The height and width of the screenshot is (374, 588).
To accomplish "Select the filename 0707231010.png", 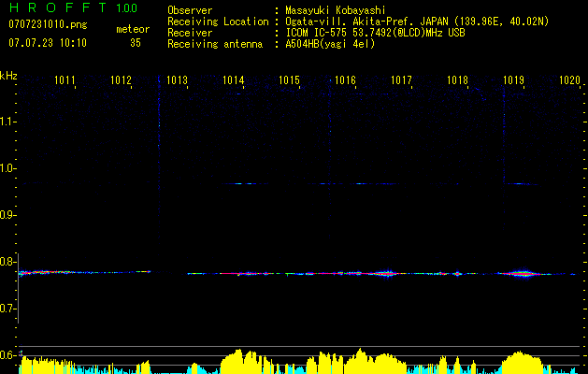I will [48, 24].
